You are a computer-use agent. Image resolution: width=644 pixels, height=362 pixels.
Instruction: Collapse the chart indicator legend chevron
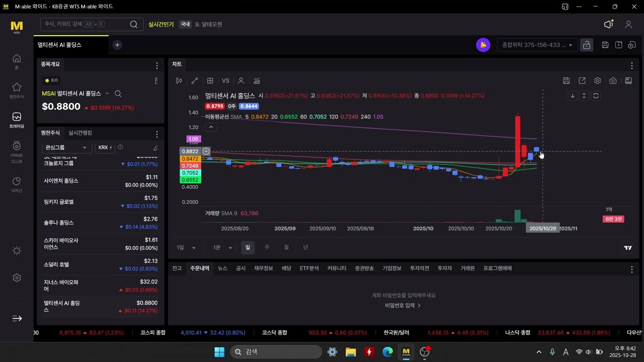coord(211,127)
